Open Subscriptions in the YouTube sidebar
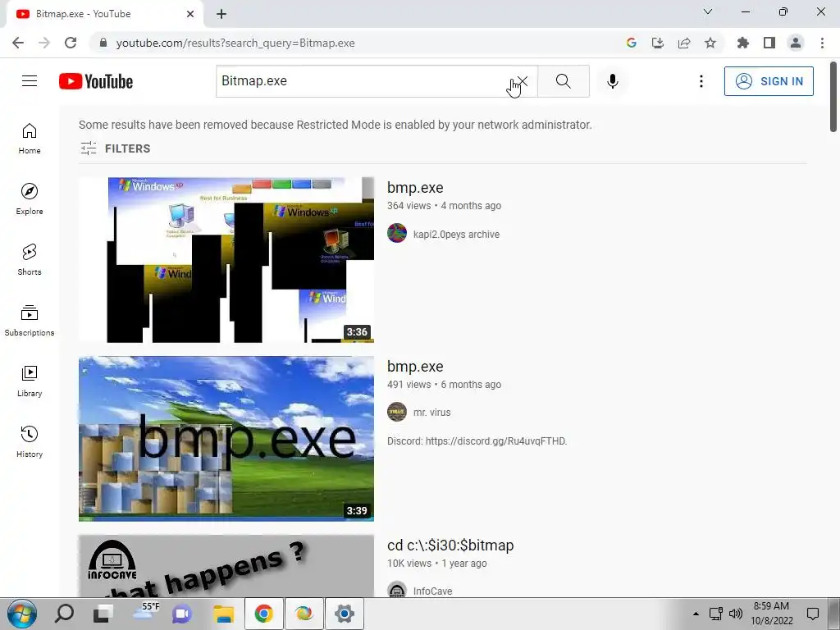Screen dimensions: 840x630 [30, 320]
